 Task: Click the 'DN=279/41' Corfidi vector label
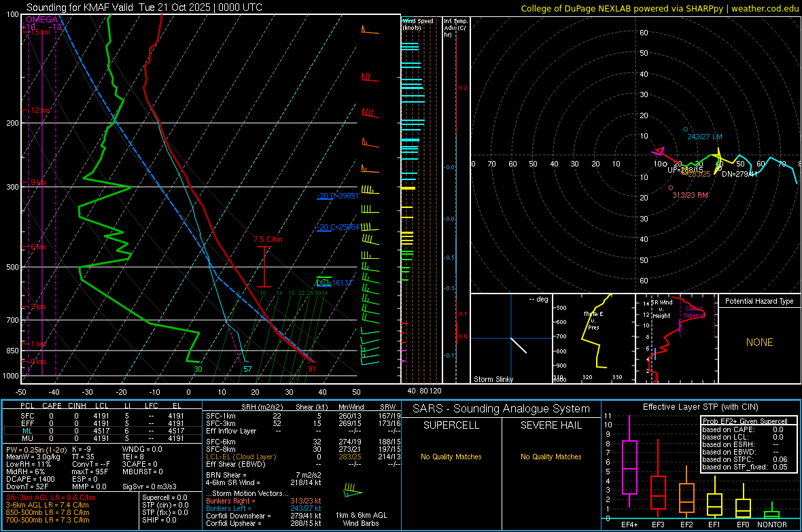tap(739, 174)
